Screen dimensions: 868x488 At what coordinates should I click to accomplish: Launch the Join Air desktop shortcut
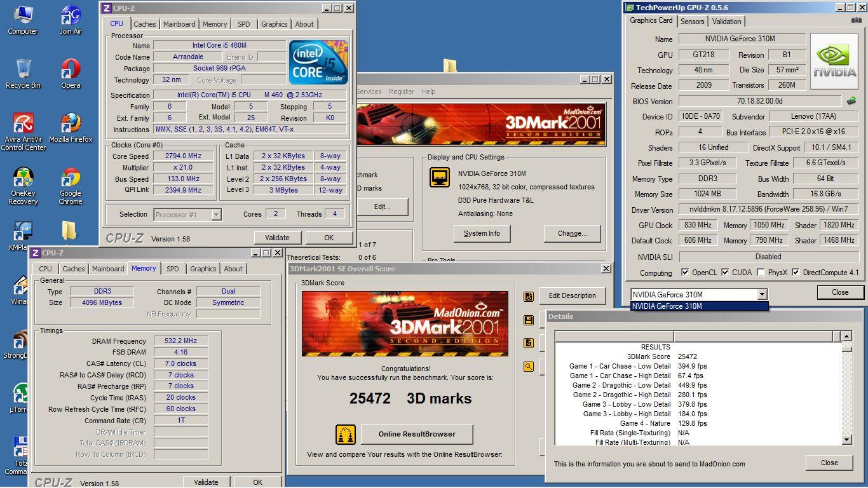pos(71,19)
